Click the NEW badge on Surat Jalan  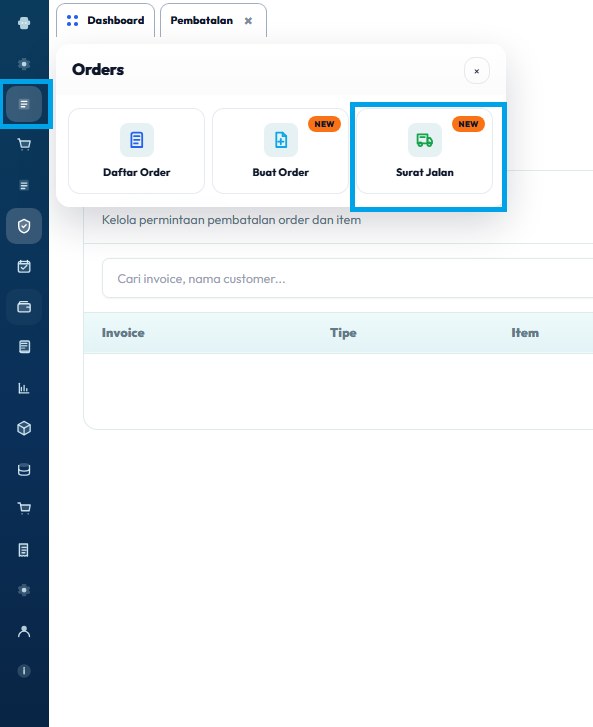(x=468, y=124)
